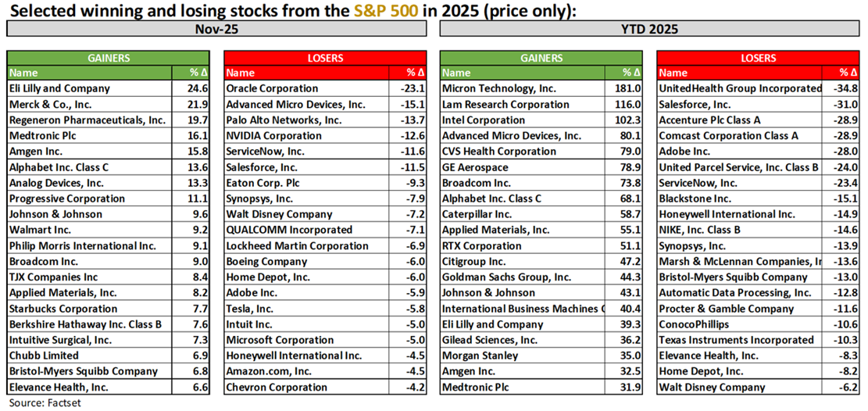Click the Merck & Co., Inc. cell
This screenshot has height=411, width=868.
(52, 105)
